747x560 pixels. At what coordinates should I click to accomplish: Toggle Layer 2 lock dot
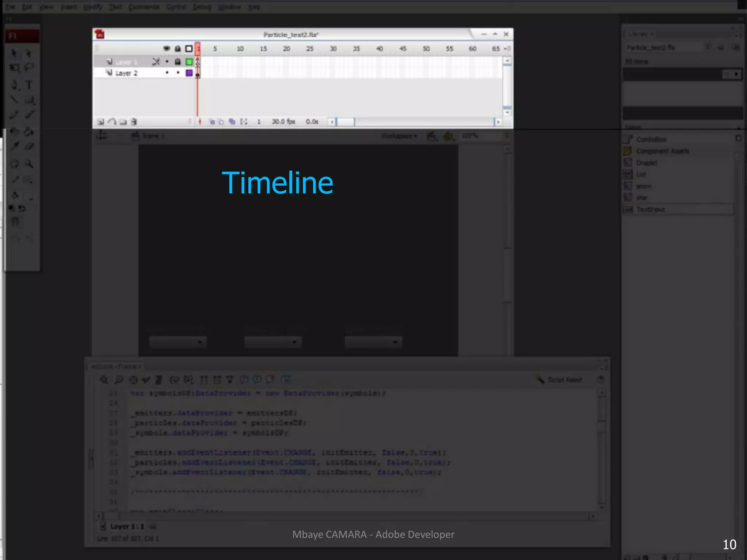[x=178, y=73]
